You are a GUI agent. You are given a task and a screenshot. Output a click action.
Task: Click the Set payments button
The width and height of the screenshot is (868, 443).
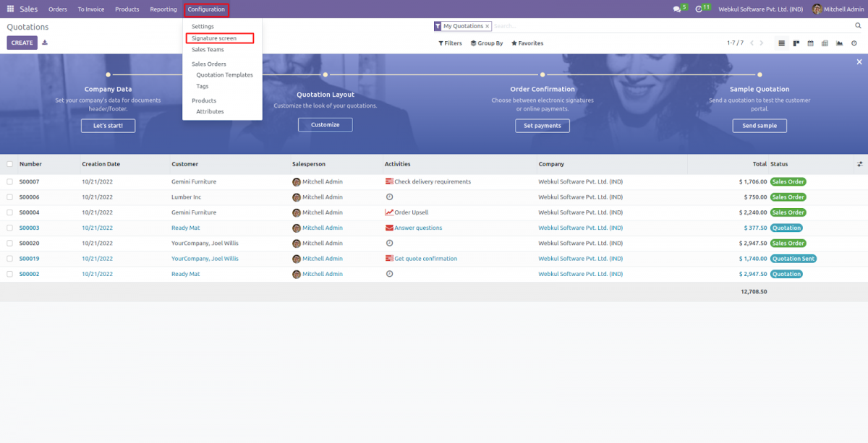pyautogui.click(x=542, y=125)
